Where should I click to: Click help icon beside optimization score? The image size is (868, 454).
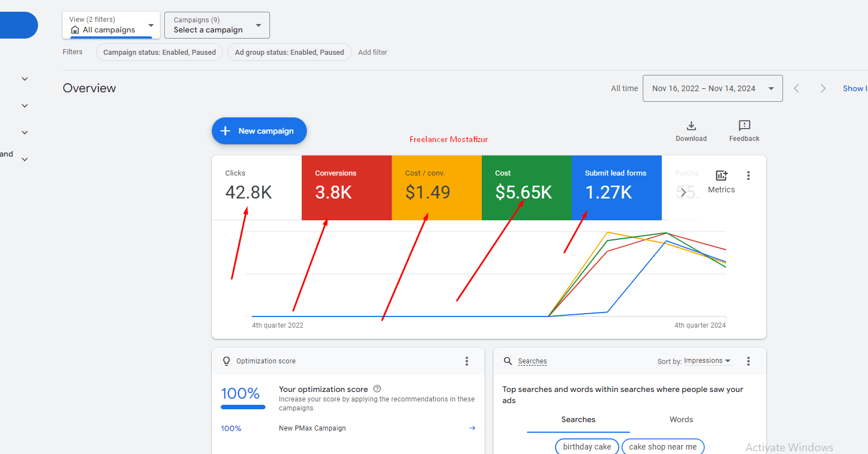point(377,389)
